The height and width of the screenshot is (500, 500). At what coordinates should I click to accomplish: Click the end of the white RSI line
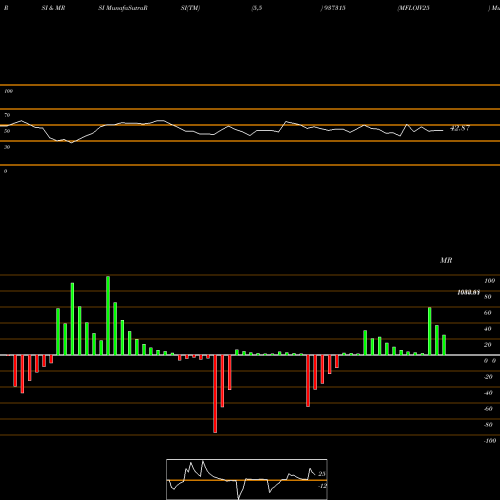coord(443,131)
